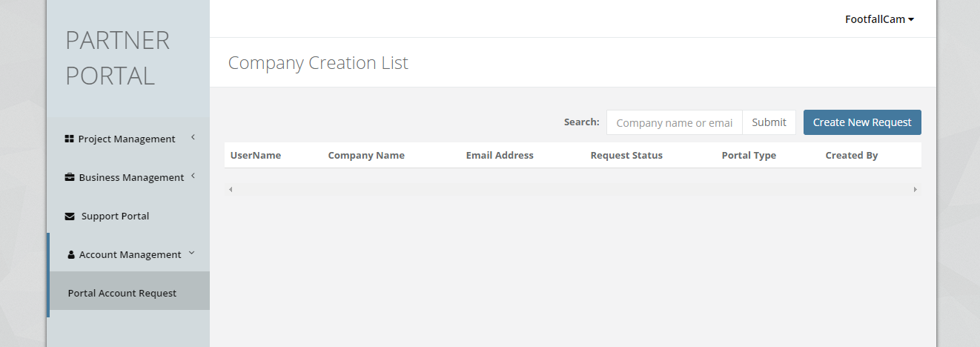Click the right scroll arrow of table
The image size is (980, 347).
(x=915, y=190)
